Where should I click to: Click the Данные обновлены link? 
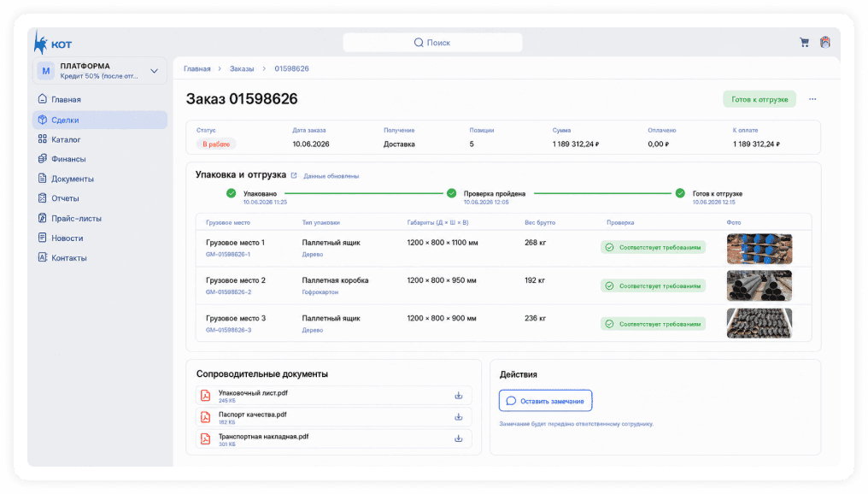pyautogui.click(x=331, y=176)
